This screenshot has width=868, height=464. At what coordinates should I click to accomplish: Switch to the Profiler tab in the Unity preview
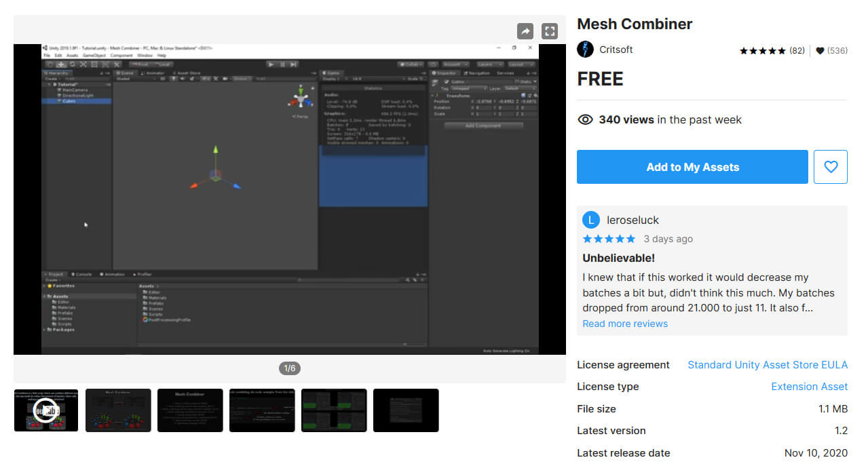[143, 275]
